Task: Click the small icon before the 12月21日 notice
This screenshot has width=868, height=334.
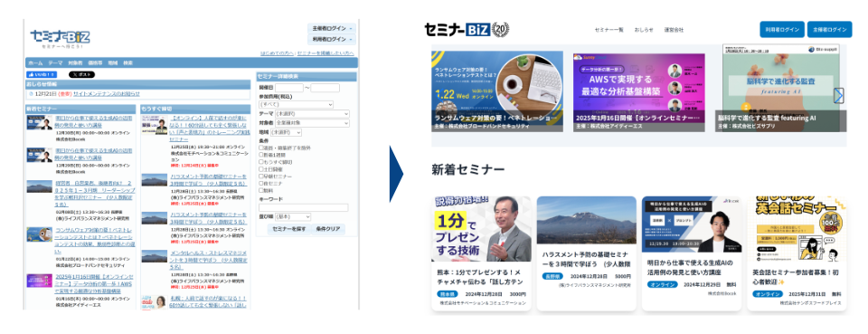Action: [31, 94]
